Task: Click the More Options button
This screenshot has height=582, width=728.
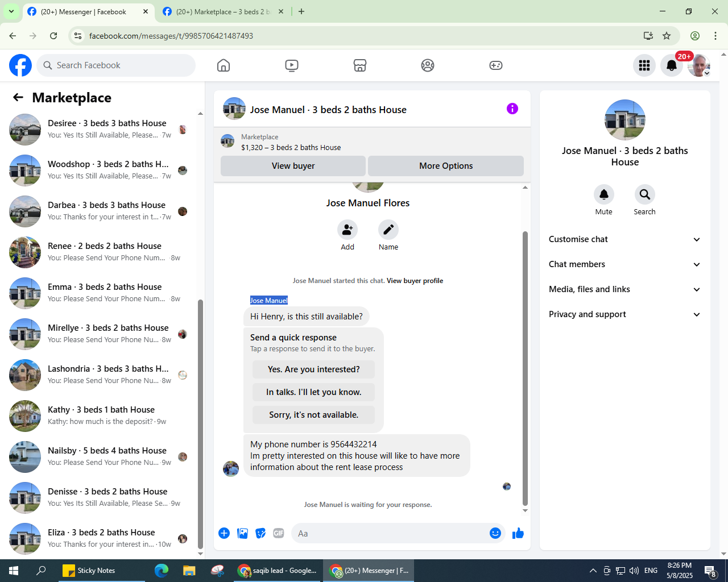Action: 446,166
